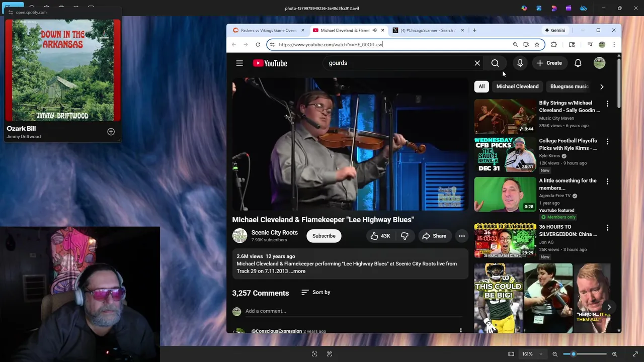Open Scenic City Roots channel name
This screenshot has height=362, width=644.
pyautogui.click(x=274, y=233)
